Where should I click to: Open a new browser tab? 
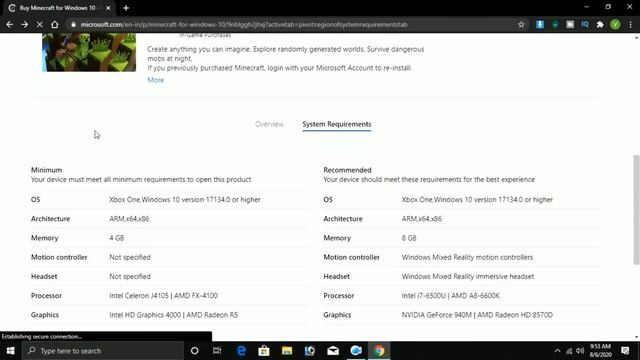point(126,8)
